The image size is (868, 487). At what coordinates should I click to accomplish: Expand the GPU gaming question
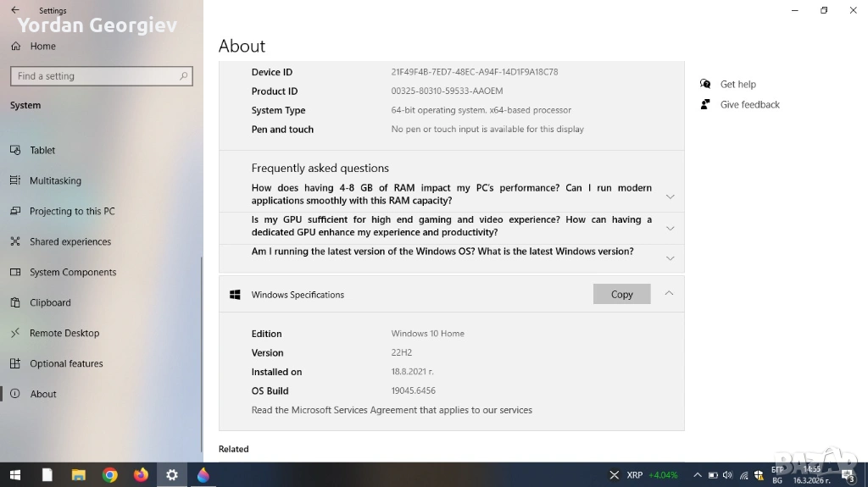(670, 228)
